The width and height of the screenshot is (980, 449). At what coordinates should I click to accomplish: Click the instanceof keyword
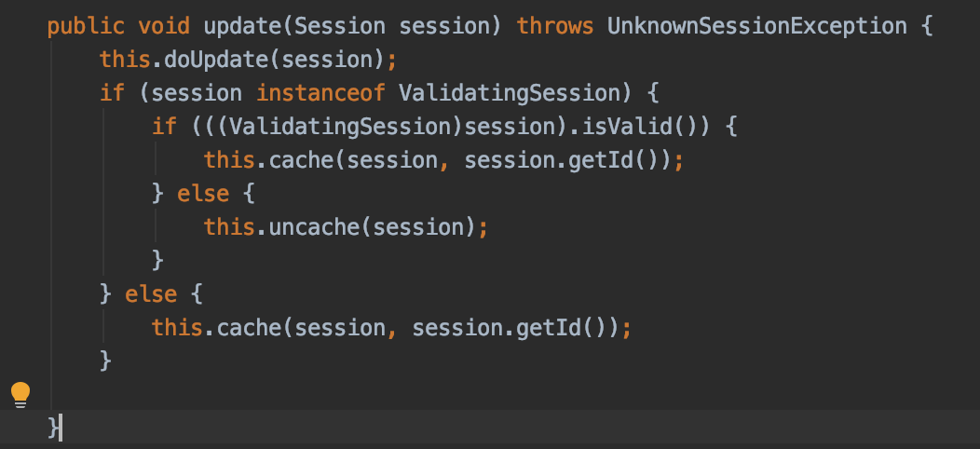[320, 93]
